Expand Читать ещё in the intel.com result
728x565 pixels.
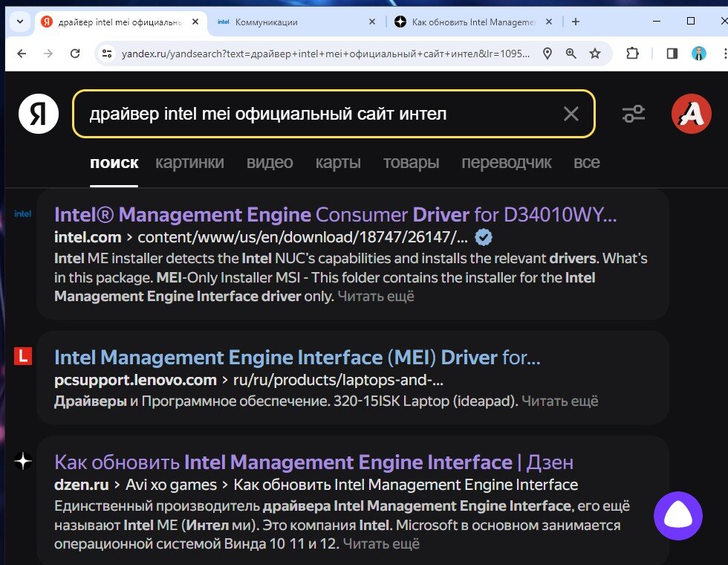376,297
